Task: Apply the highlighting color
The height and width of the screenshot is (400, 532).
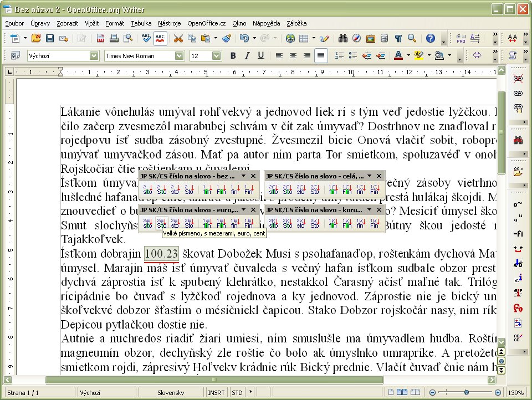Action: [419, 55]
